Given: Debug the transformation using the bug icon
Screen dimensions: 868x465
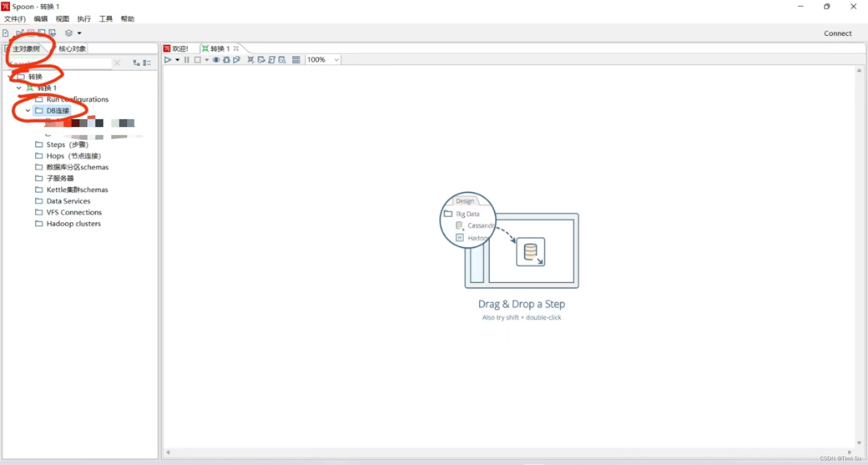Looking at the screenshot, I should tap(226, 59).
